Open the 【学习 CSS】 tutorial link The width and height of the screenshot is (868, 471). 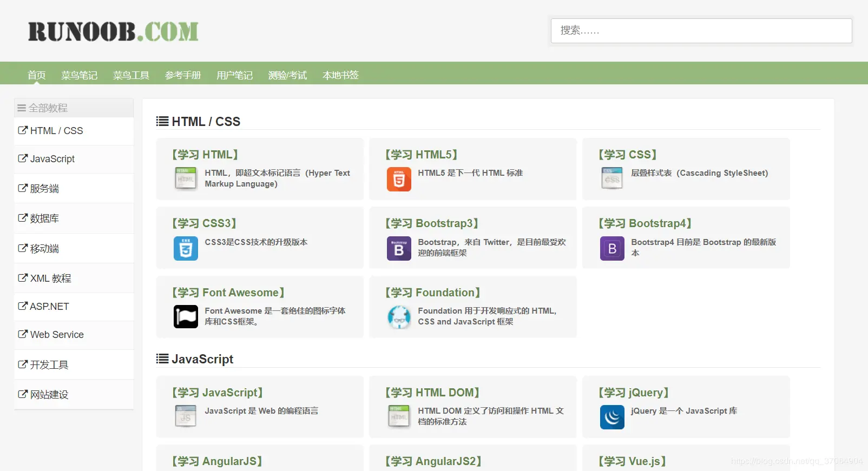pos(628,155)
